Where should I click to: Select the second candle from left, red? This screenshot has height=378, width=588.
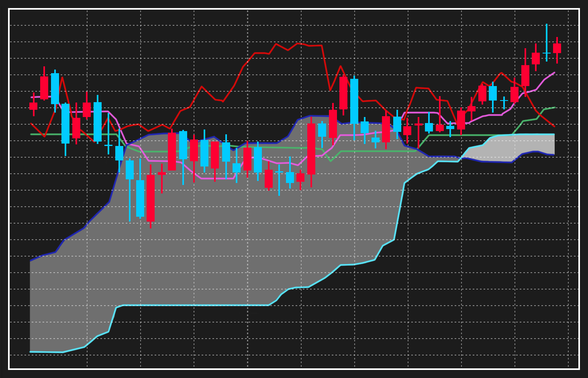[44, 88]
